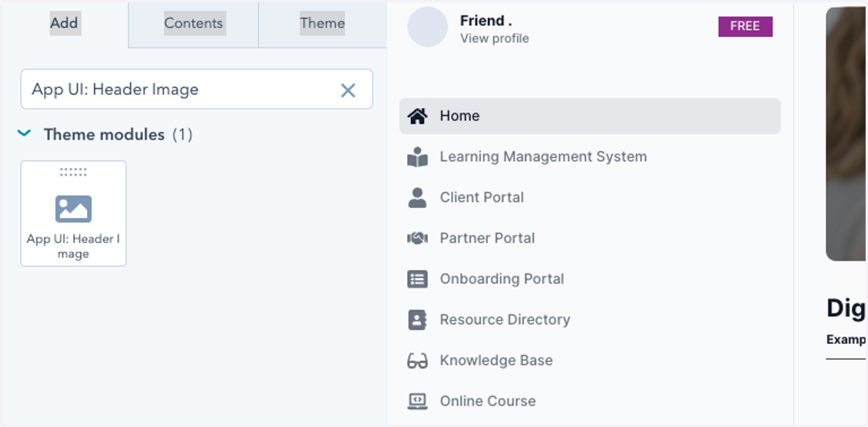The width and height of the screenshot is (868, 427).
Task: Open Learning Management System menu item
Action: [590, 157]
